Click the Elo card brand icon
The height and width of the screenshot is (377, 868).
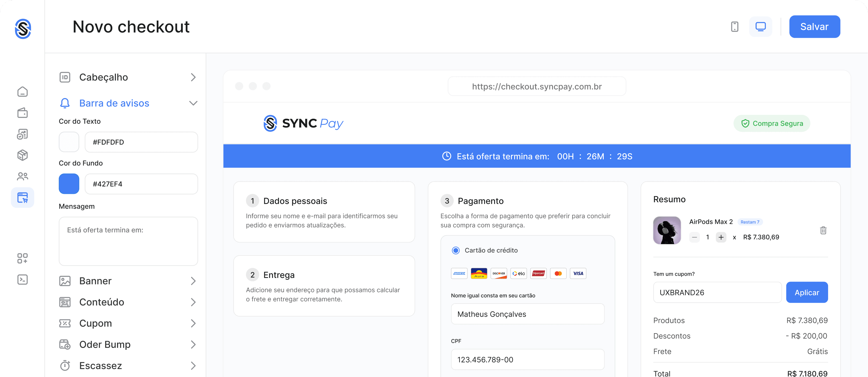[x=519, y=274]
